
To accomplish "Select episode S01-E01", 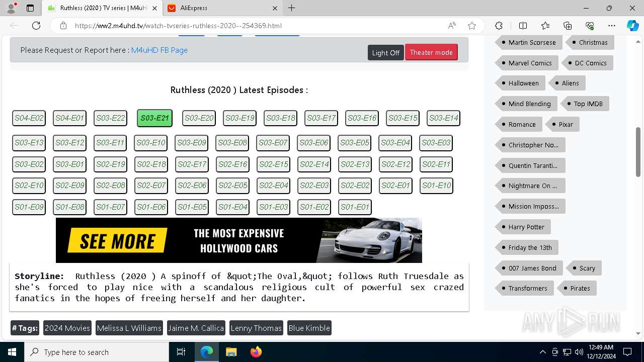I will [355, 207].
